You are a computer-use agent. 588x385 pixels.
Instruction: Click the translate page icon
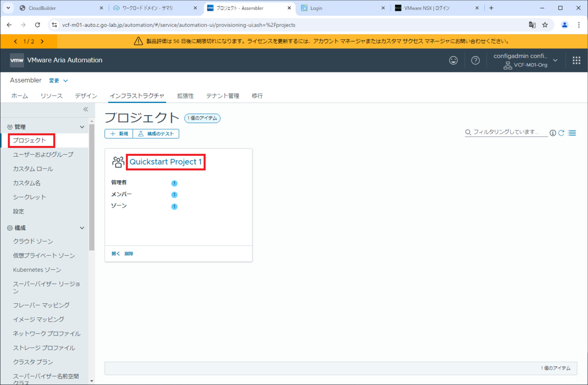pyautogui.click(x=532, y=24)
